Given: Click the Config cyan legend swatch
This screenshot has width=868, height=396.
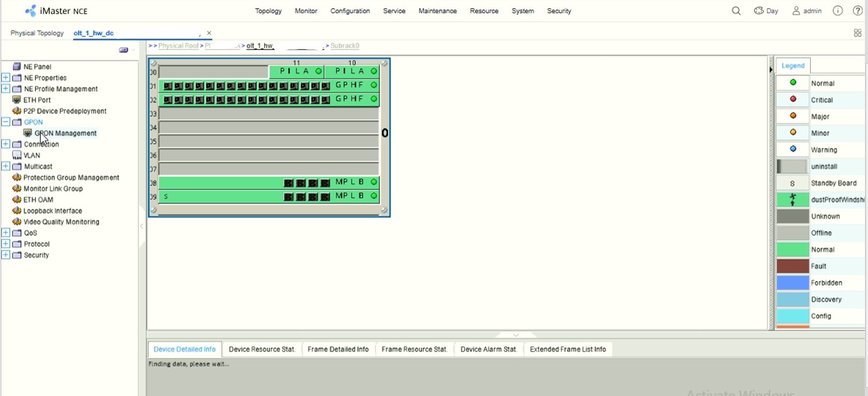Looking at the screenshot, I should click(793, 316).
